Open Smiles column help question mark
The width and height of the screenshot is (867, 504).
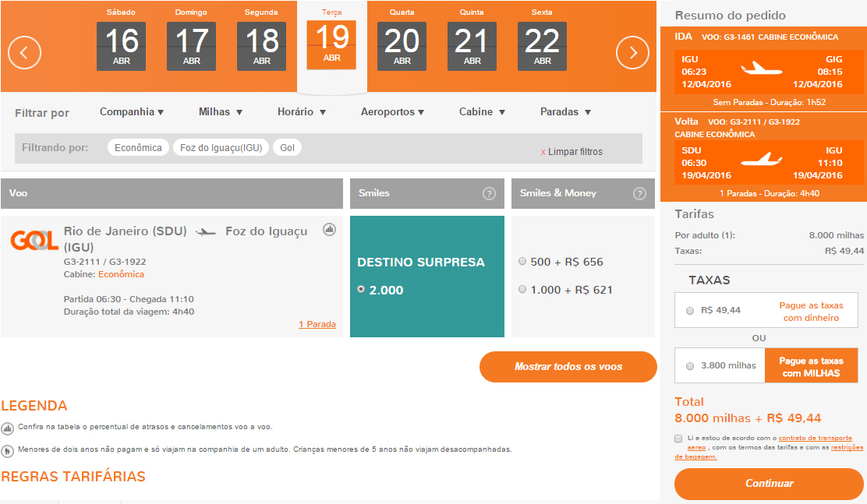tap(489, 193)
